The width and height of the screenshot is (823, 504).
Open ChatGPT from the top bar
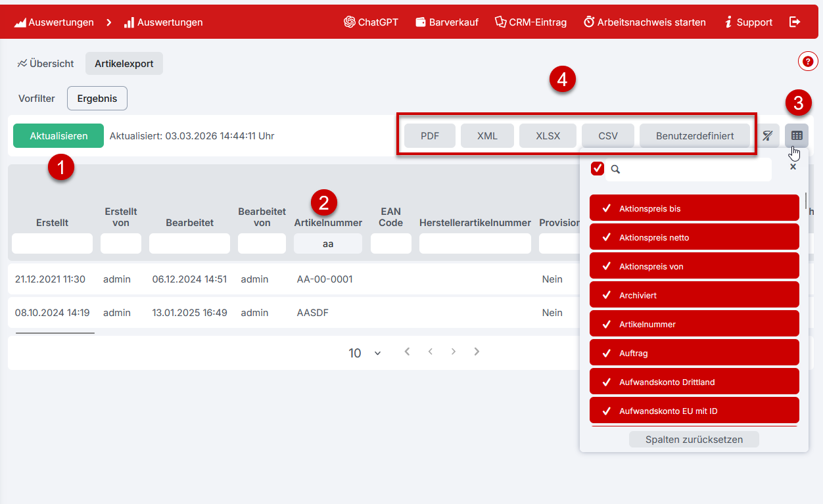[371, 22]
